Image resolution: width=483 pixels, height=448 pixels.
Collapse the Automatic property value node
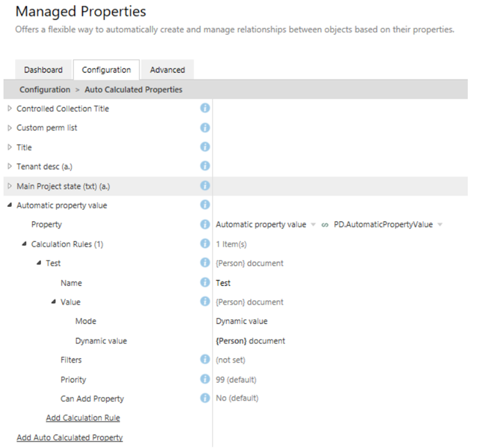9,205
